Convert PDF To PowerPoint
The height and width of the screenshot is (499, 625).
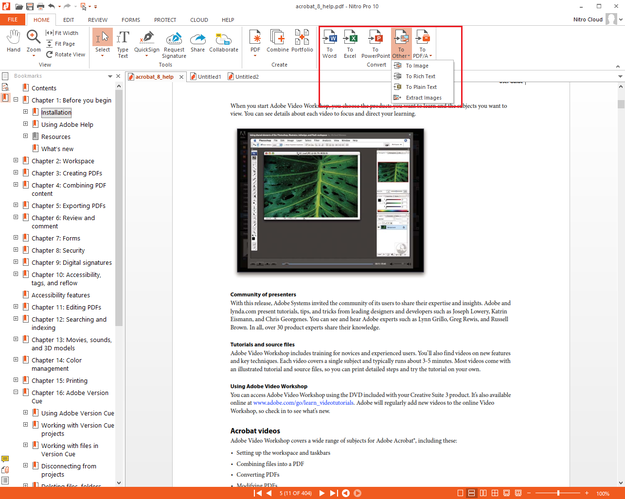(375, 44)
